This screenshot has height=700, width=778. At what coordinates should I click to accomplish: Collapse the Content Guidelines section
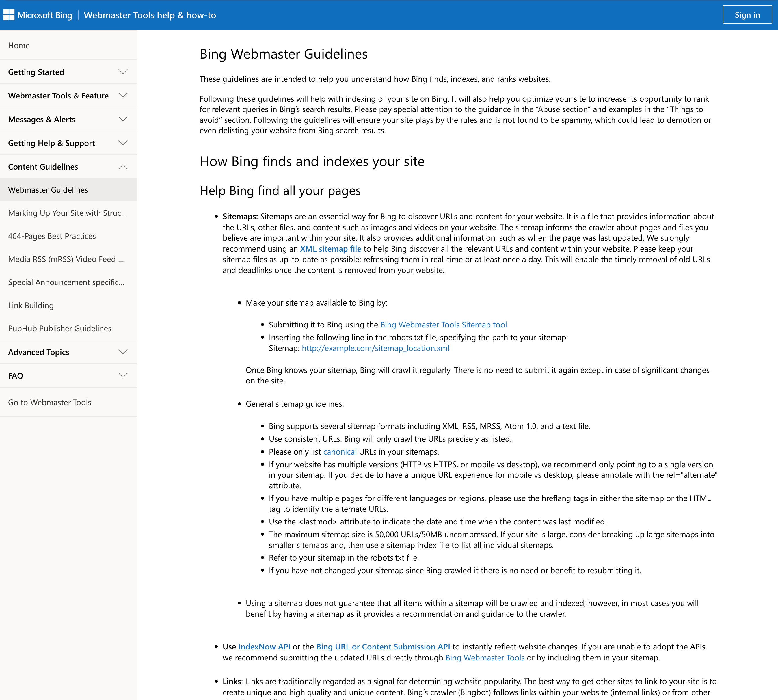pyautogui.click(x=68, y=167)
